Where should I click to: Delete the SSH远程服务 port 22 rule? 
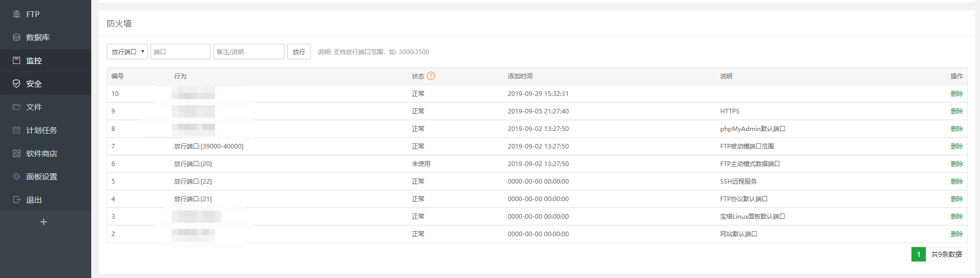[956, 181]
